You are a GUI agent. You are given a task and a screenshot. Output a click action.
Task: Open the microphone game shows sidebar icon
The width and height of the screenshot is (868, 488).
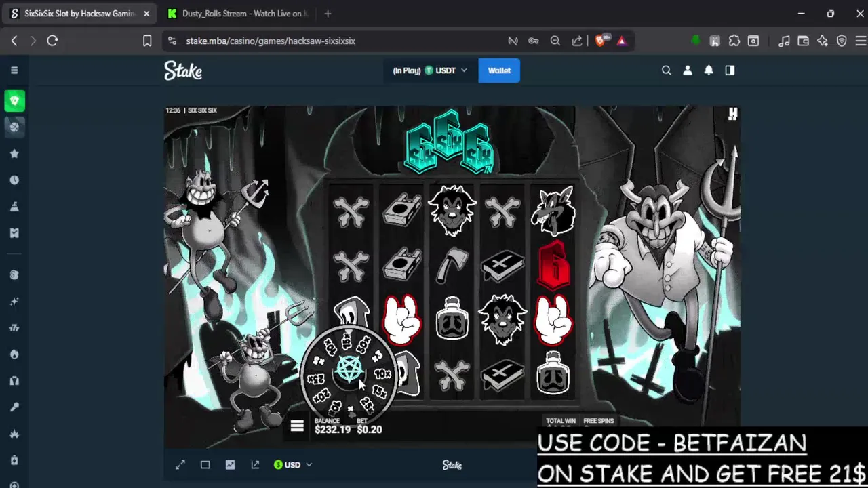click(x=14, y=407)
